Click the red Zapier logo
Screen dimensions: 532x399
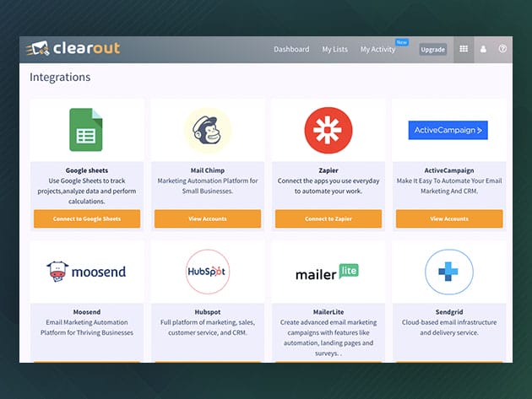coord(328,130)
